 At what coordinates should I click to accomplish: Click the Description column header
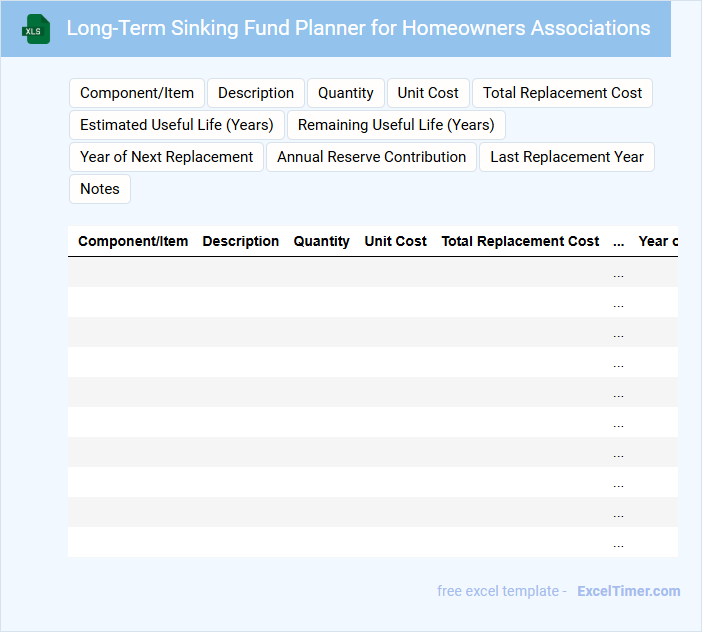pyautogui.click(x=241, y=241)
